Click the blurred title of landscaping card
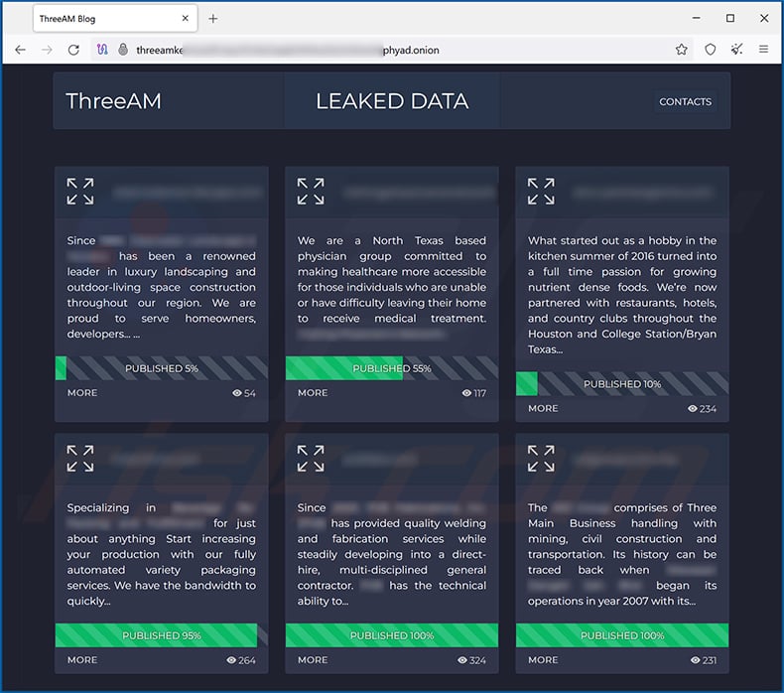This screenshot has height=693, width=784. (187, 193)
